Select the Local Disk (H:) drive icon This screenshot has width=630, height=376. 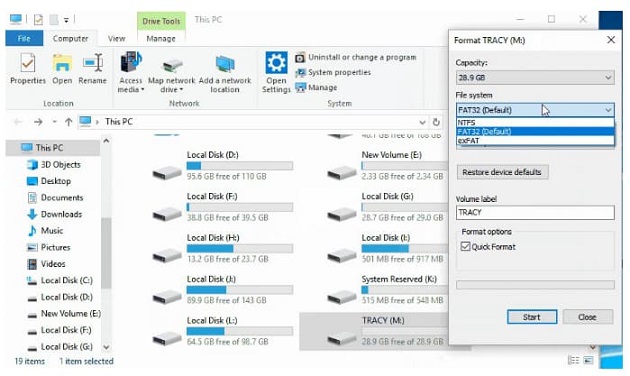tap(167, 255)
